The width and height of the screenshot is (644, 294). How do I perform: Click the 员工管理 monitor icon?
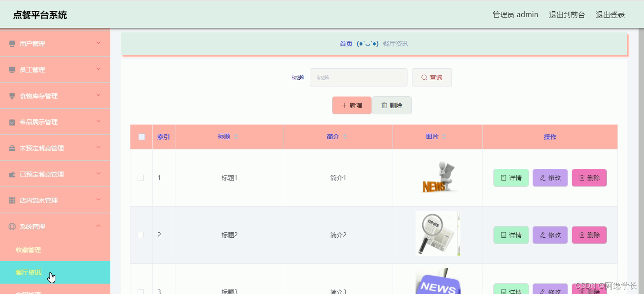(12, 70)
